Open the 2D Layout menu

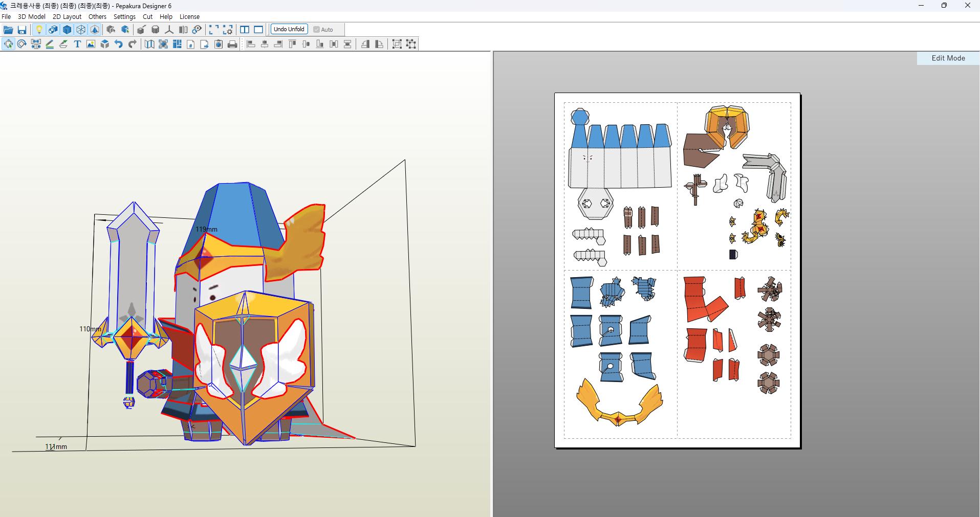coord(67,16)
